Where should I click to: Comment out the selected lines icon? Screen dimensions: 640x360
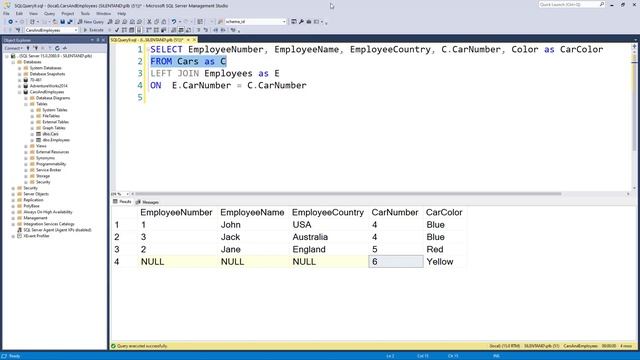point(198,30)
